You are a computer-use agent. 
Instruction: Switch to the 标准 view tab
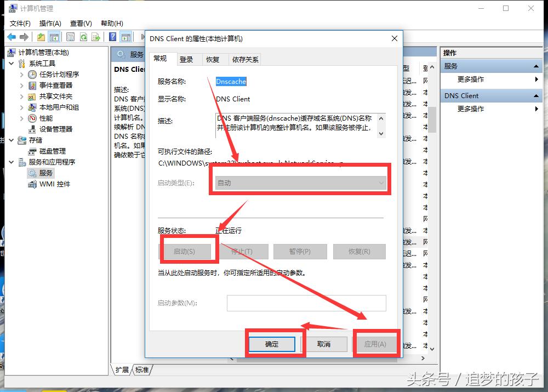click(x=142, y=370)
